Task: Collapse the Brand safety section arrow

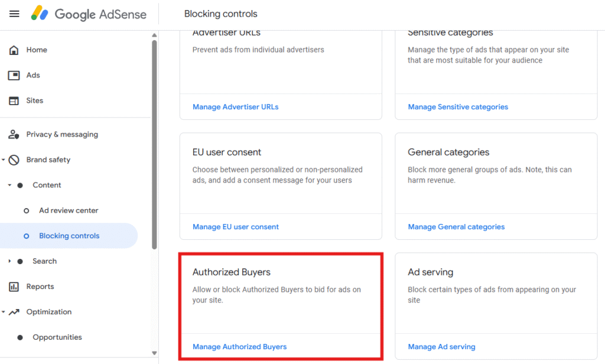Action: 4,160
